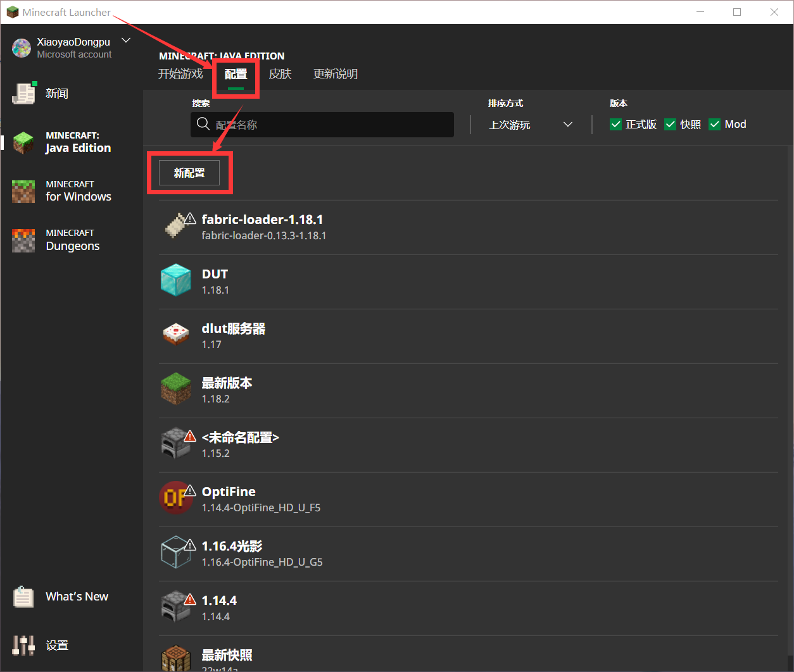Click the Settings sliders icon
794x672 pixels.
pyautogui.click(x=24, y=645)
